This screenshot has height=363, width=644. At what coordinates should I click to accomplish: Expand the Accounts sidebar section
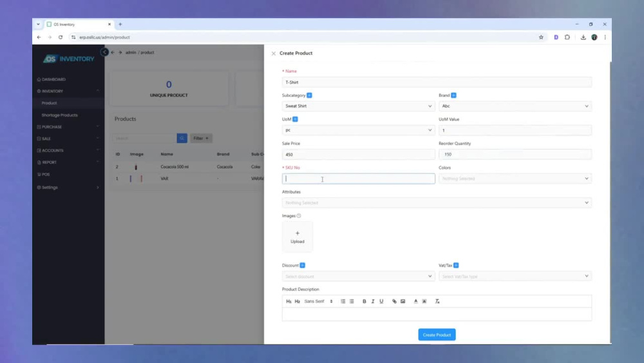pyautogui.click(x=68, y=150)
